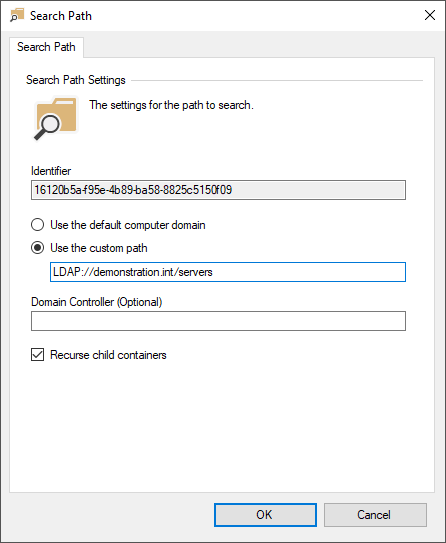Image resolution: width=446 pixels, height=543 pixels.
Task: Click the 'Use the custom path' label text
Action: [99, 248]
